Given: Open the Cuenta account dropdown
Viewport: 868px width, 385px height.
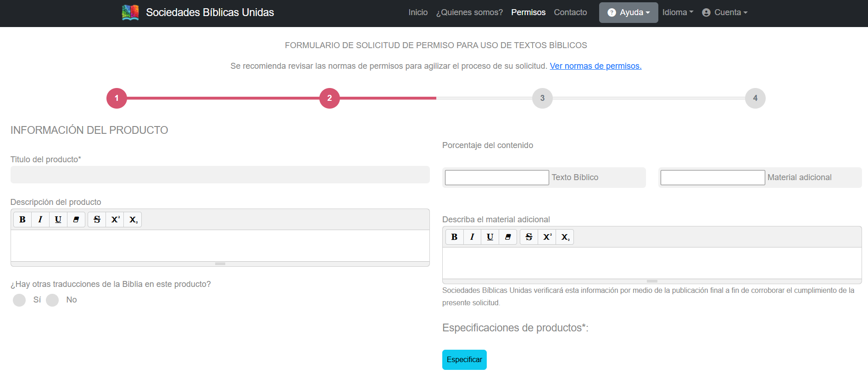Looking at the screenshot, I should (x=725, y=12).
